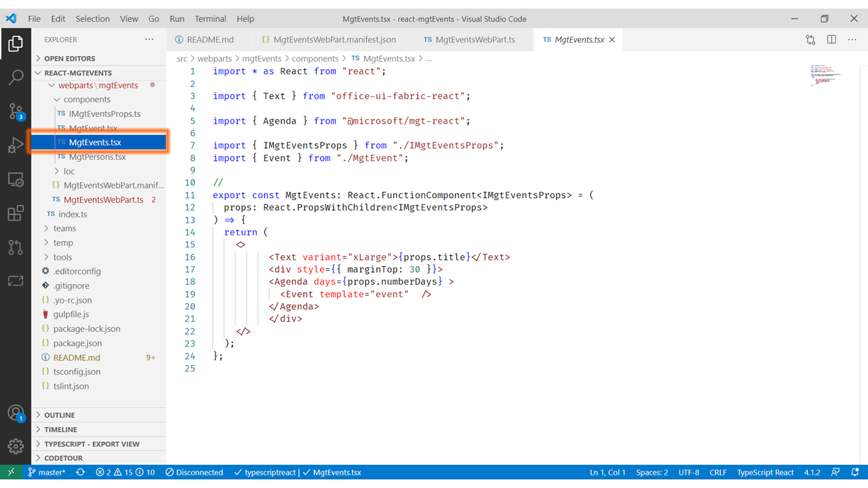This screenshot has width=868, height=488.
Task: Open the Accounts icon in activity bar
Action: tap(15, 413)
